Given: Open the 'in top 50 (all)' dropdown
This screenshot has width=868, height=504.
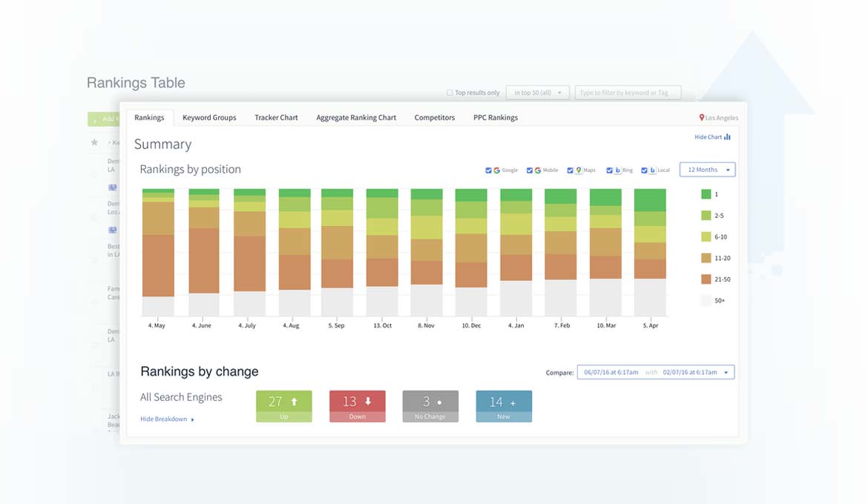Looking at the screenshot, I should pos(538,93).
